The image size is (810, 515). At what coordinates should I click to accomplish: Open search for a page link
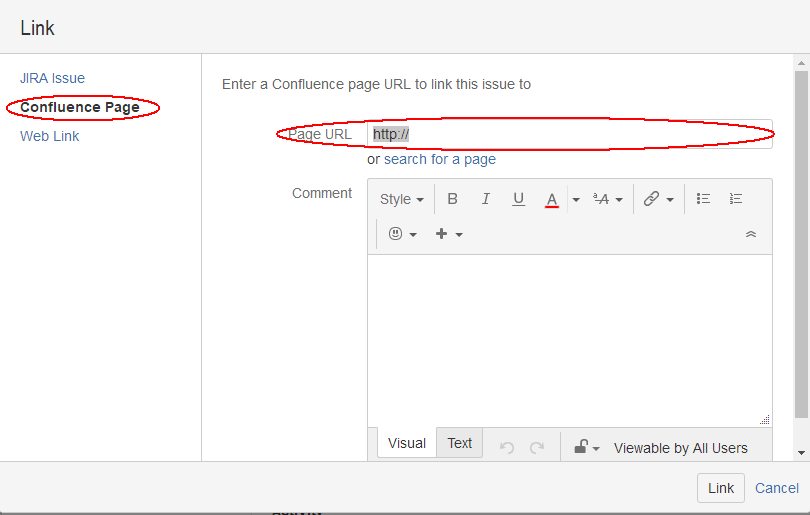440,159
